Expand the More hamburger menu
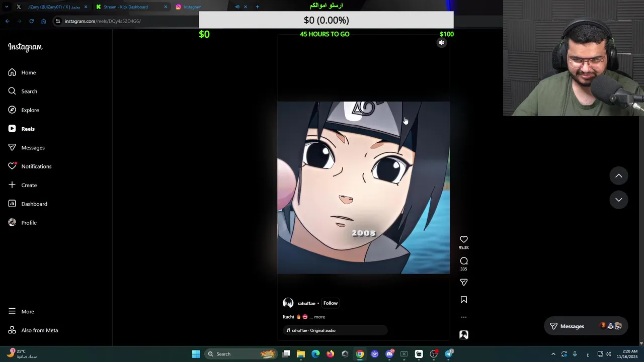 [x=21, y=312]
